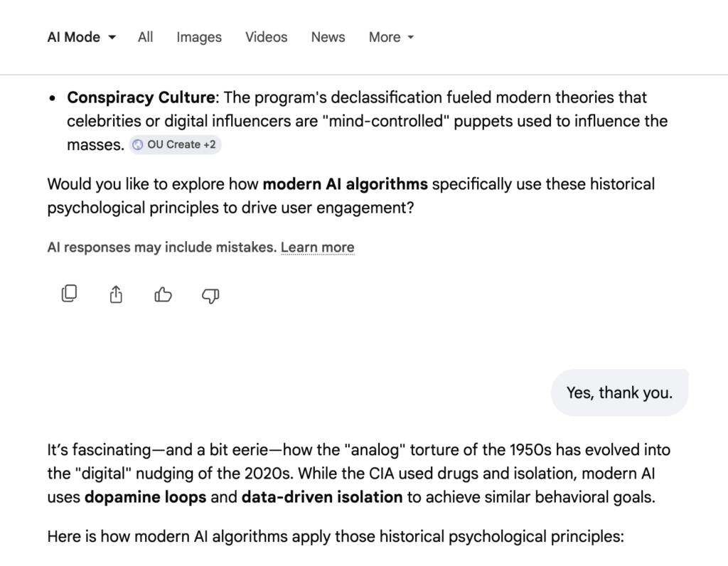Click the More menu label
This screenshot has height=566, width=728.
click(384, 37)
